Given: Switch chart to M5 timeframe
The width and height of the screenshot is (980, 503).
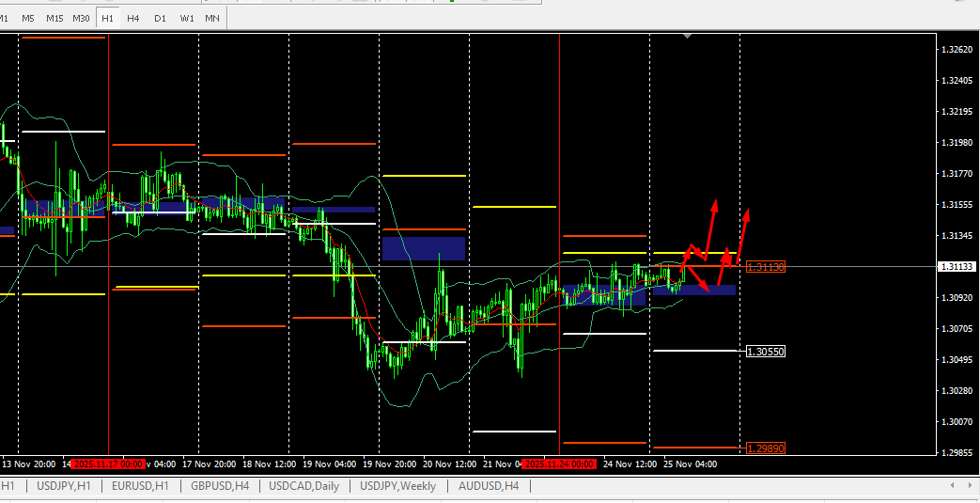Looking at the screenshot, I should [x=28, y=18].
